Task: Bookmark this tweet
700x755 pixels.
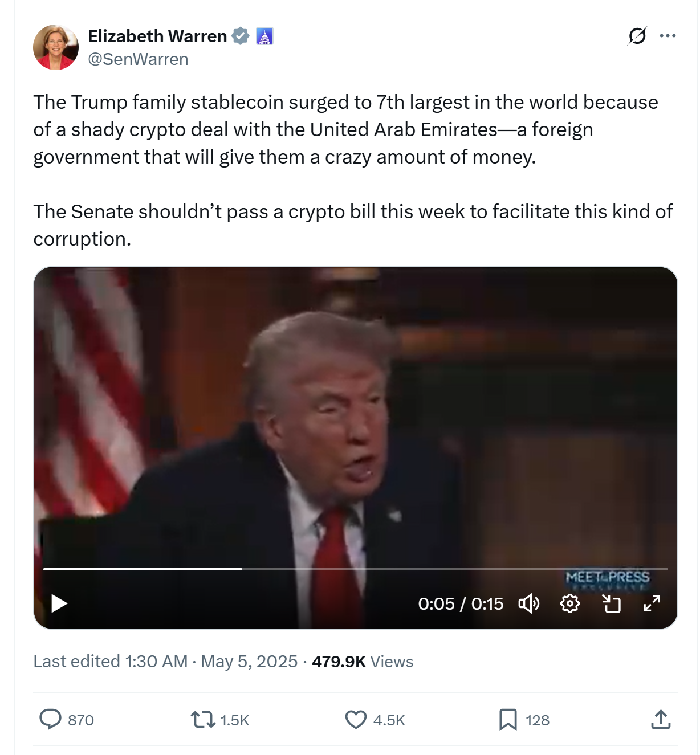Action: coord(508,720)
